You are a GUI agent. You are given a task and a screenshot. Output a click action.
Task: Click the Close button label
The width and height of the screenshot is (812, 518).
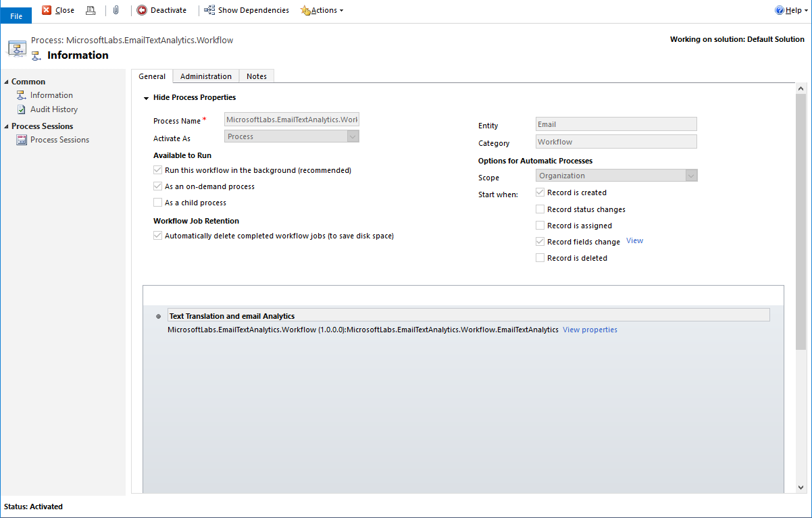pos(65,10)
